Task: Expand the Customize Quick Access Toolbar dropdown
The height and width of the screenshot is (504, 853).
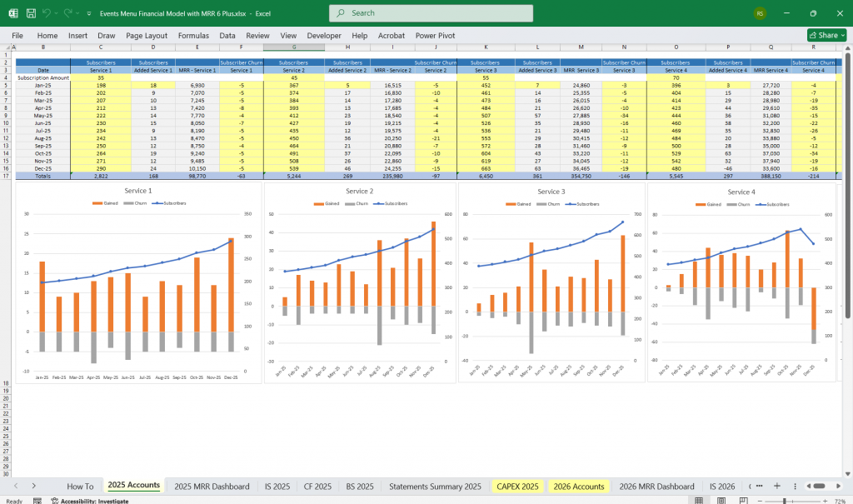Action: tap(89, 12)
